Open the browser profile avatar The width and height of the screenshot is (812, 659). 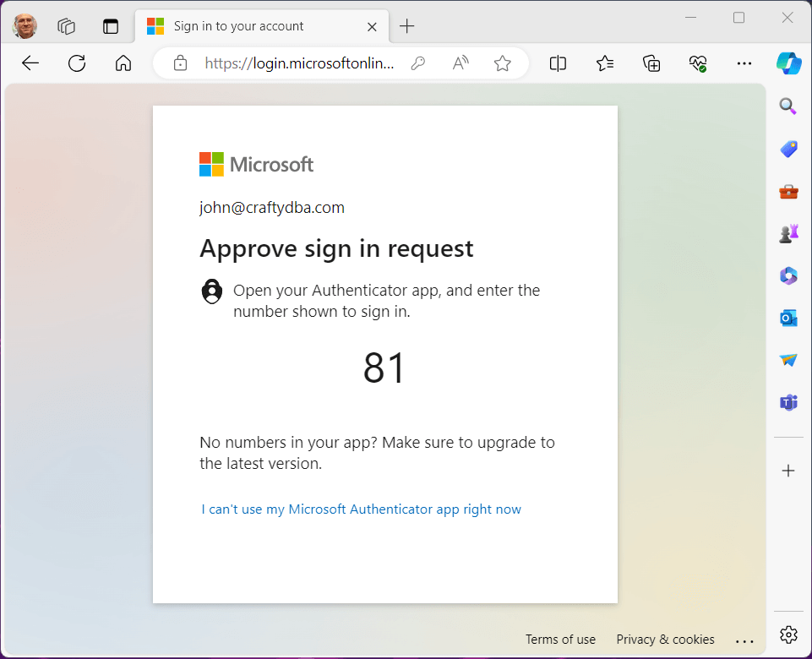[x=25, y=26]
